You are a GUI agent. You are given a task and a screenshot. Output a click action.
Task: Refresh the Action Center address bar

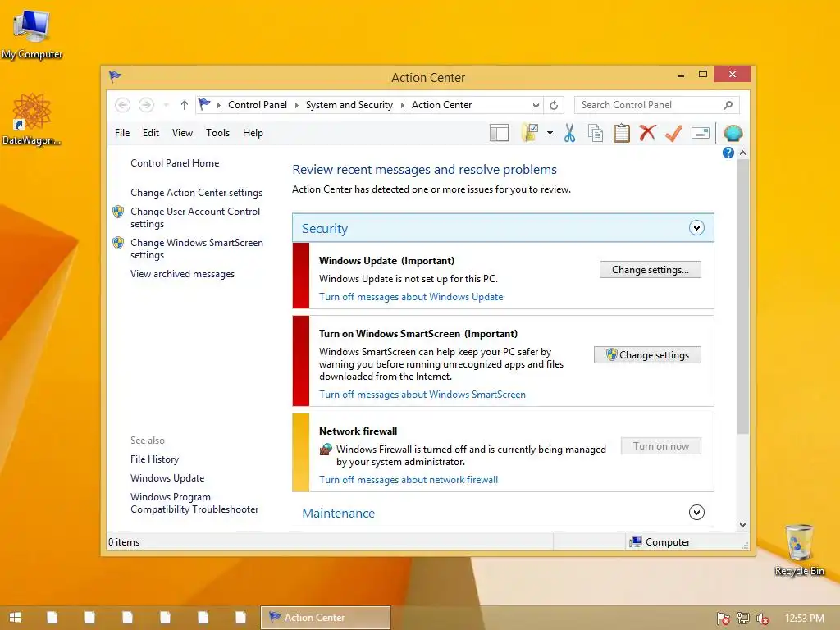(554, 105)
